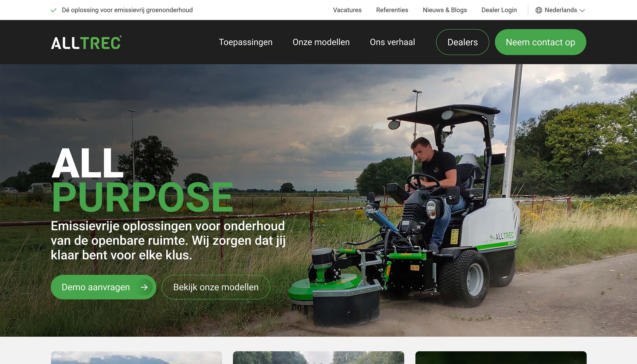Click the middle card thumbnail below hero
Viewport: 637px width, 364px height.
(x=318, y=358)
